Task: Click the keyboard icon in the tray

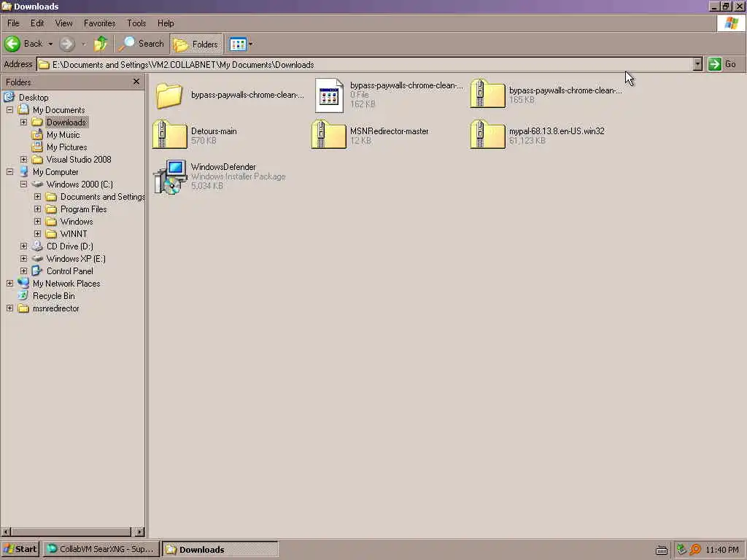Action: (x=662, y=550)
